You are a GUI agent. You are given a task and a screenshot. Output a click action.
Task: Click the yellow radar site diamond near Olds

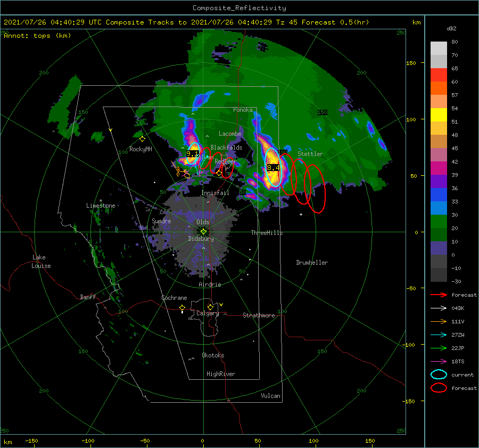pos(203,232)
